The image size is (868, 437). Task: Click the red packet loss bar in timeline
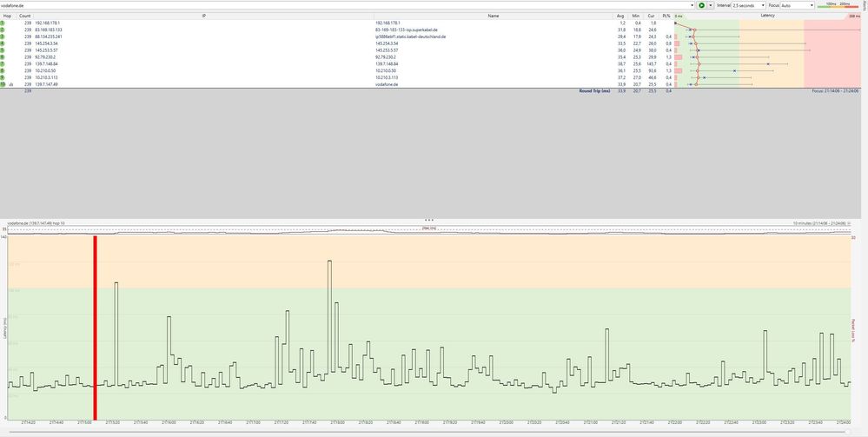click(96, 328)
